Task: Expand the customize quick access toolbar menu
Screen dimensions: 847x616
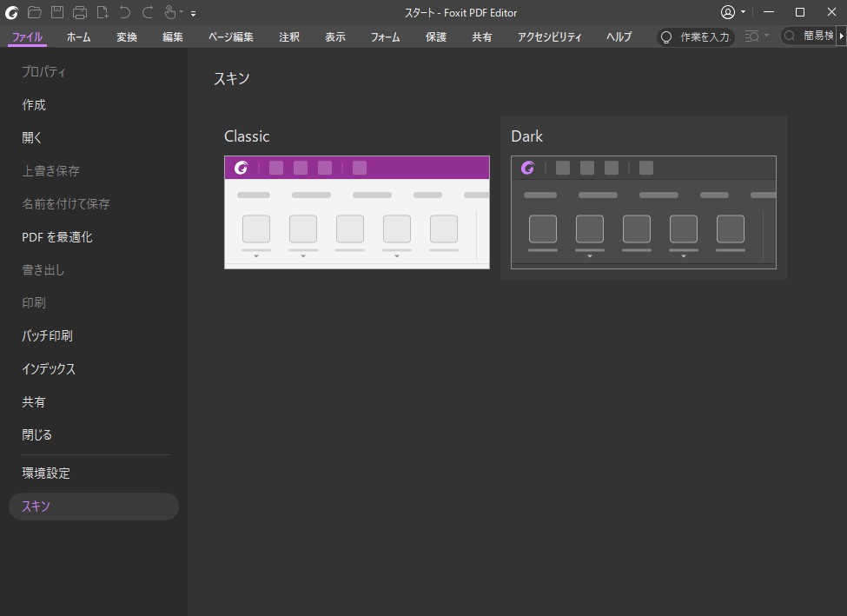Action: point(194,13)
